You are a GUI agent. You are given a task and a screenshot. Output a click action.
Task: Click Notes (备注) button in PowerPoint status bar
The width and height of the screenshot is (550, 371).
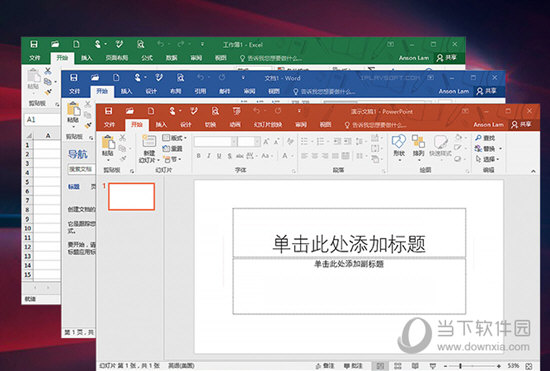(x=325, y=366)
